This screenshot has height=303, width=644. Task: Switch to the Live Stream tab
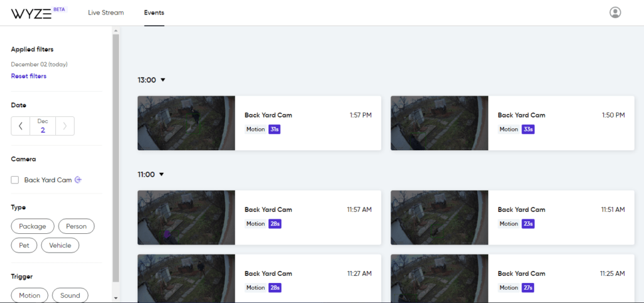(106, 13)
